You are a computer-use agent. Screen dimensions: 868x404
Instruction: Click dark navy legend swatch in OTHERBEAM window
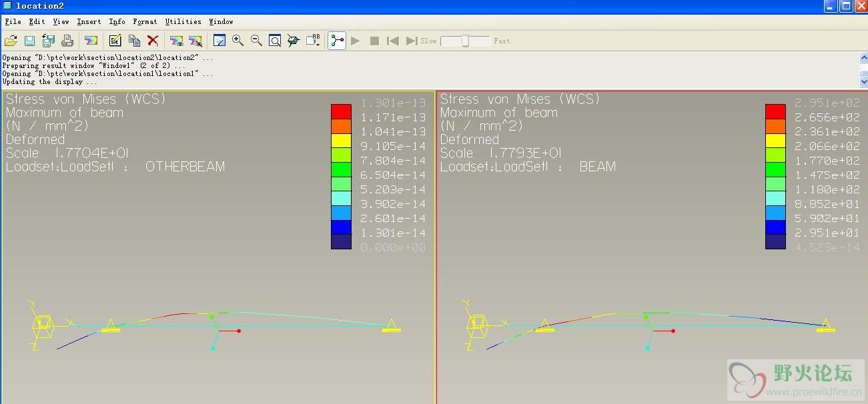341,241
